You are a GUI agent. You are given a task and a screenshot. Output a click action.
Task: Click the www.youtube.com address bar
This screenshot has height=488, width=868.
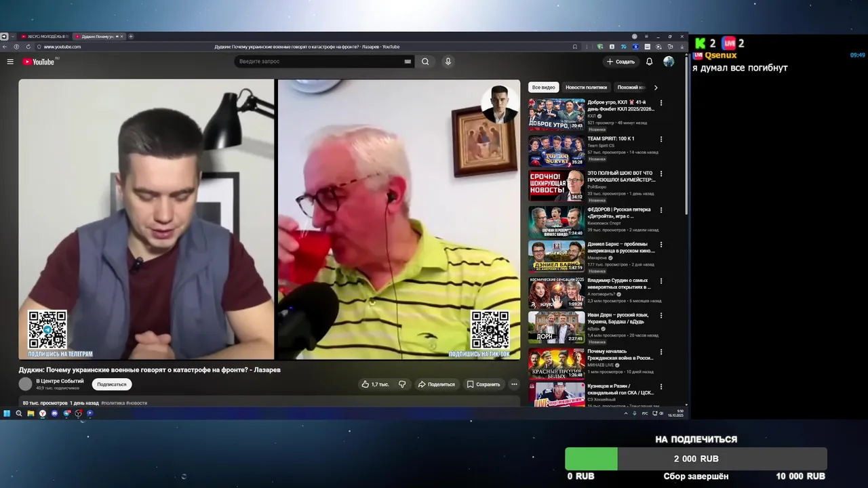coord(62,47)
